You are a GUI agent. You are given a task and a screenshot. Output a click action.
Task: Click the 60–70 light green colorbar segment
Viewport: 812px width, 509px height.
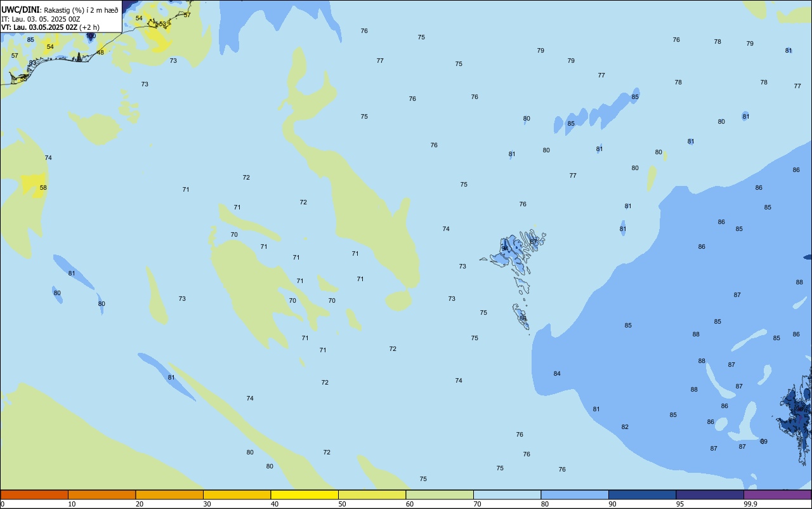(440, 494)
